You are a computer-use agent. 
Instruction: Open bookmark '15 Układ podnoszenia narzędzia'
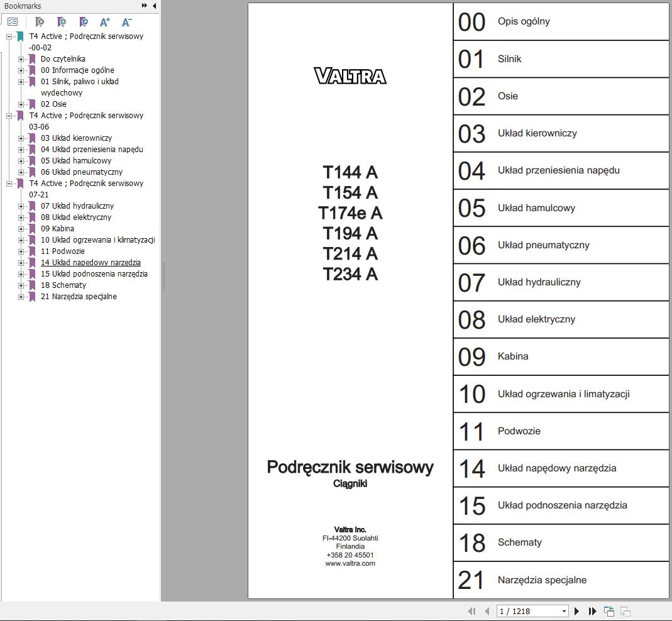[x=94, y=274]
